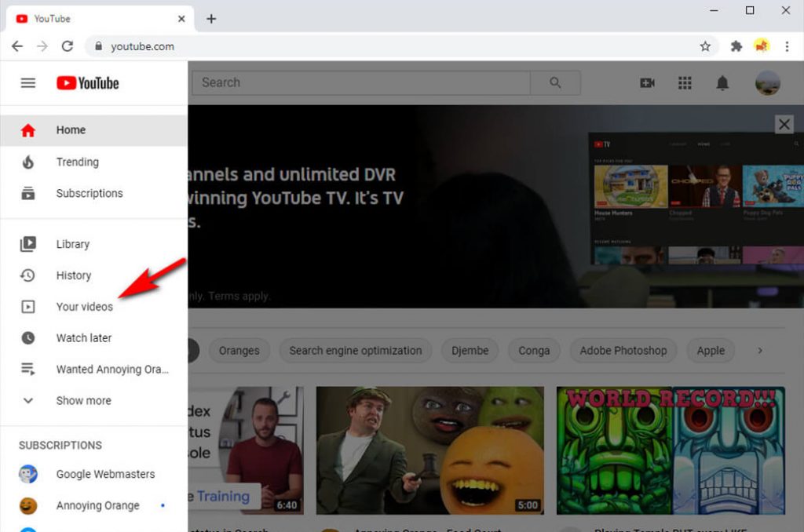The width and height of the screenshot is (804, 532).
Task: Click the Library icon
Action: tap(27, 244)
